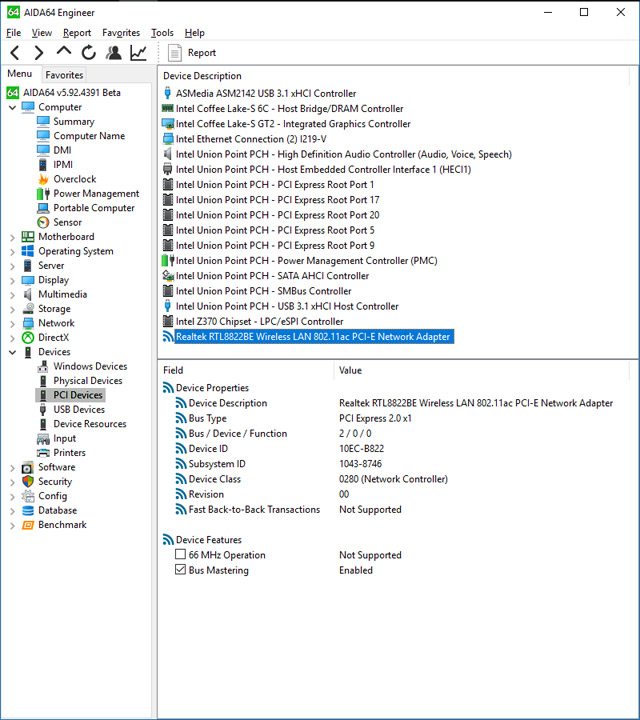The height and width of the screenshot is (720, 640).
Task: Select Physical Devices in the tree
Action: point(88,381)
